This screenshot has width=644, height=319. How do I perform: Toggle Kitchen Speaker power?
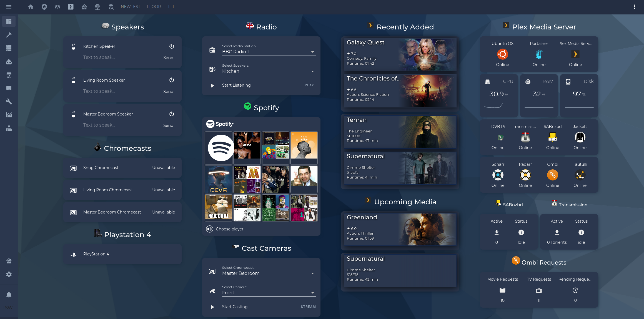(x=172, y=46)
